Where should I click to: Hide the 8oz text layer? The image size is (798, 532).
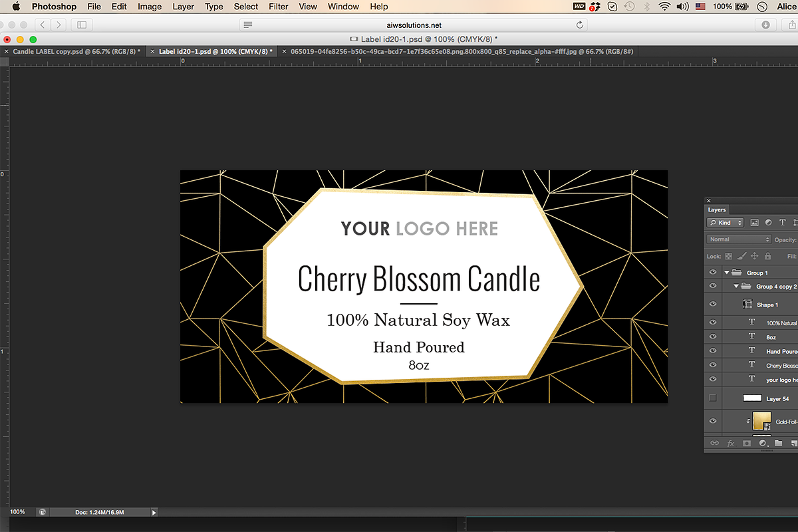coord(713,337)
